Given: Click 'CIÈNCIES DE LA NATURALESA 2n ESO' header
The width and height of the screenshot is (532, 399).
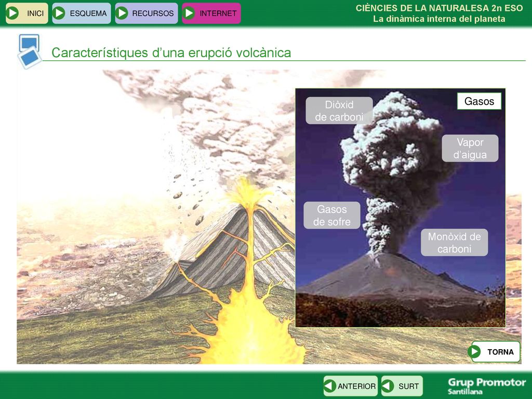Looking at the screenshot, I should click(439, 8).
